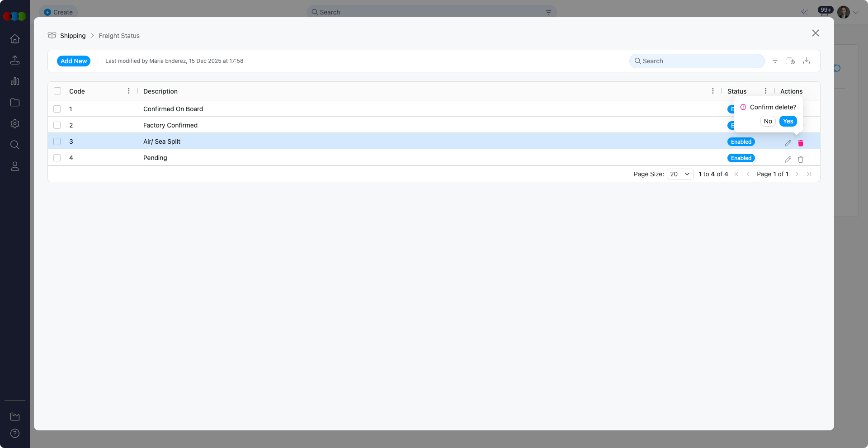Open the column view settings icon
The width and height of the screenshot is (868, 448).
[x=790, y=61]
